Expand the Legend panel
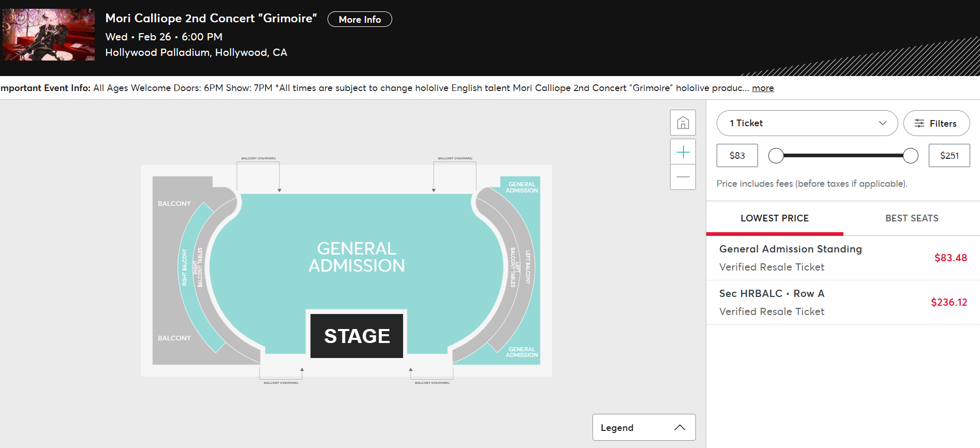 (x=644, y=427)
